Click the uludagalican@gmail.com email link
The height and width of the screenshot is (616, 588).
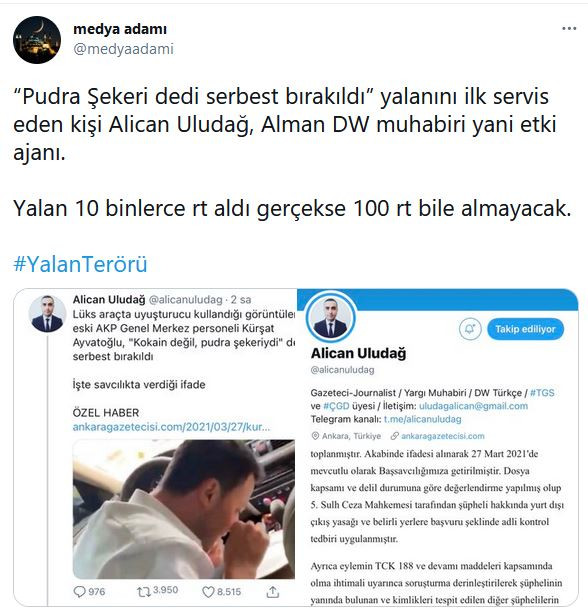pos(473,406)
